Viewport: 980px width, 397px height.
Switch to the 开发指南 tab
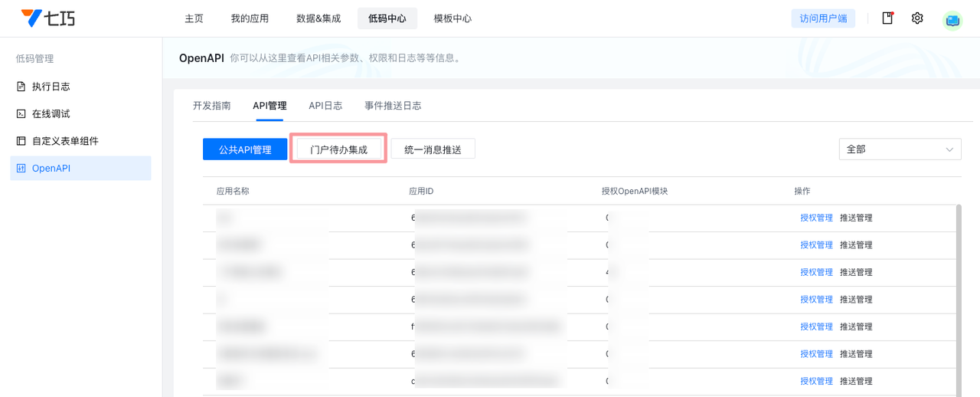point(211,106)
